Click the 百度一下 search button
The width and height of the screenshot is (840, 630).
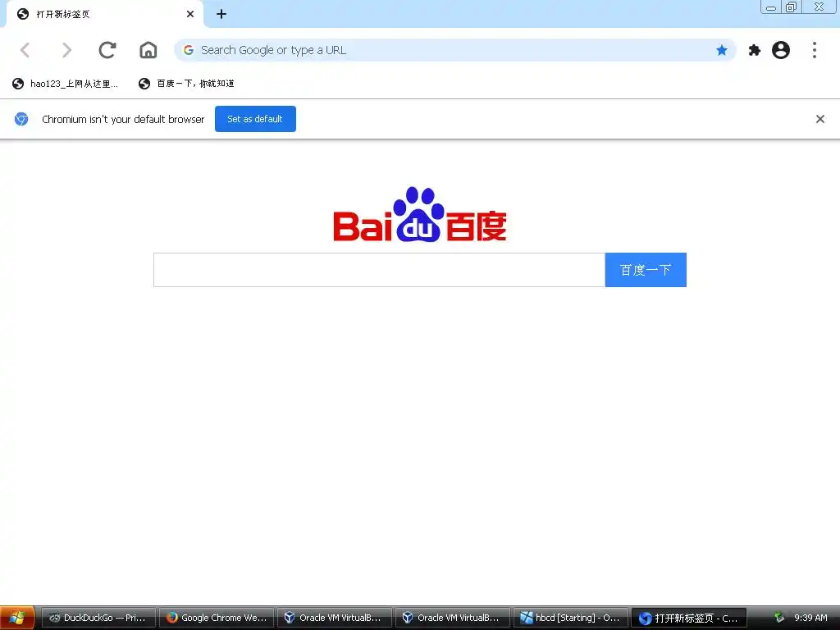pyautogui.click(x=646, y=270)
